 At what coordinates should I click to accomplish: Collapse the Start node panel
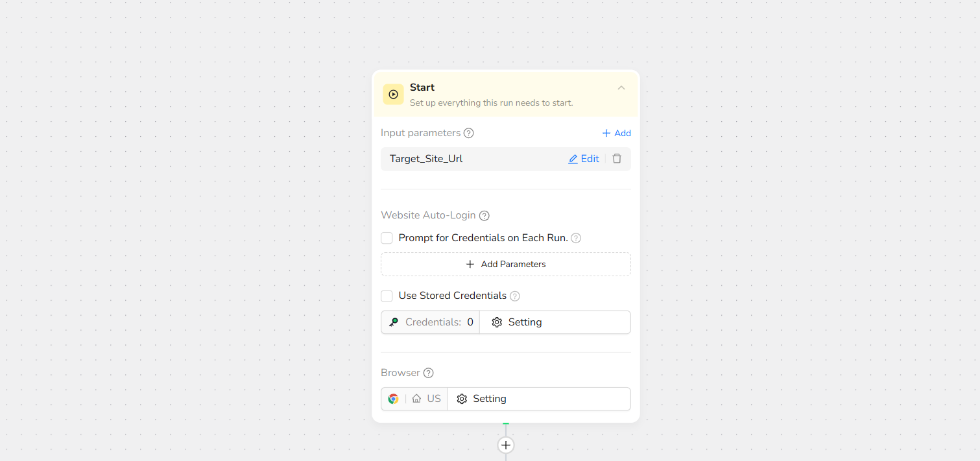pyautogui.click(x=621, y=88)
